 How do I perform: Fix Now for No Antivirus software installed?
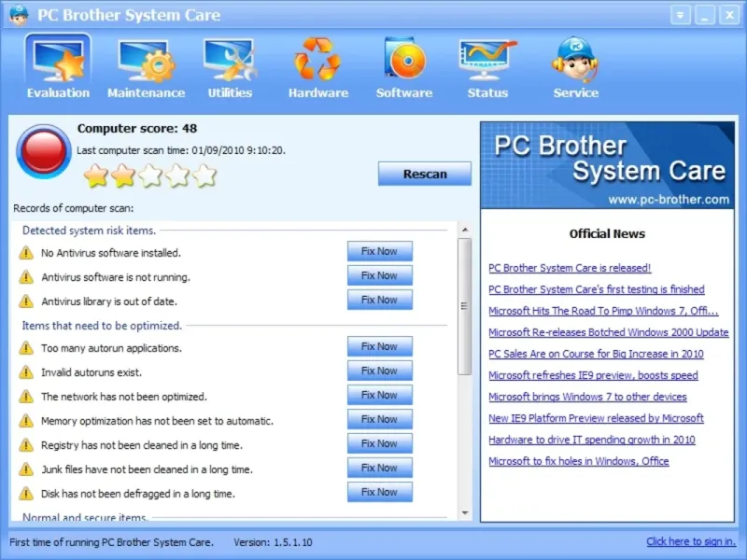pos(380,251)
